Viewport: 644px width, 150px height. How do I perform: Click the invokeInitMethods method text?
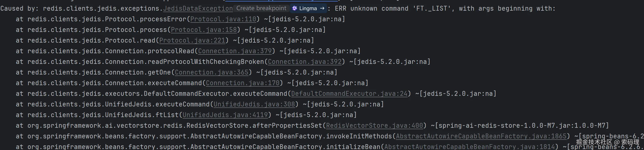click(x=359, y=136)
